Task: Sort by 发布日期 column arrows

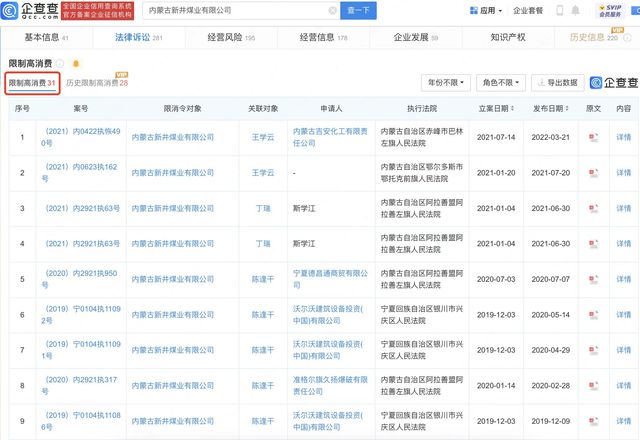Action: 567,109
